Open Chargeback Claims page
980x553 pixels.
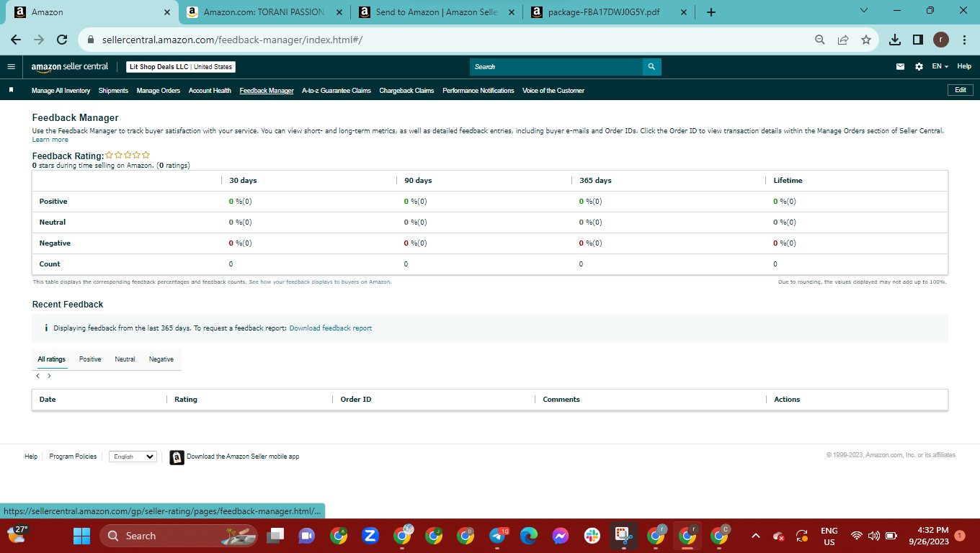click(407, 91)
